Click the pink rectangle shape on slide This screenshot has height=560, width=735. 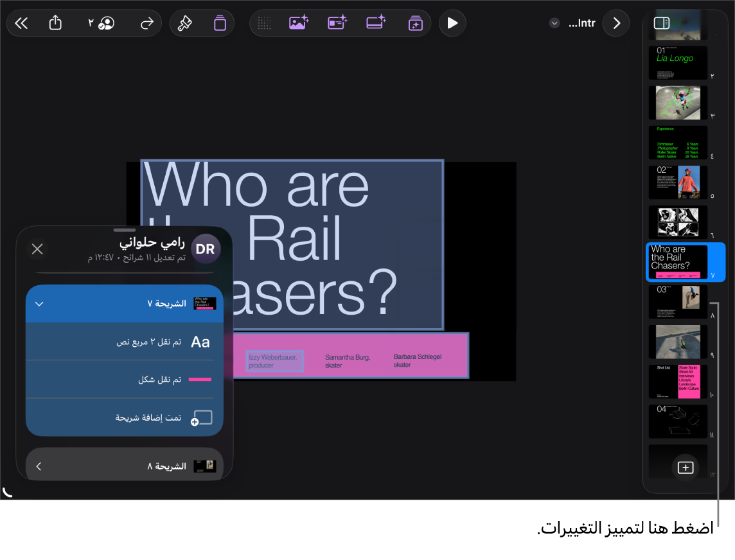(x=351, y=355)
